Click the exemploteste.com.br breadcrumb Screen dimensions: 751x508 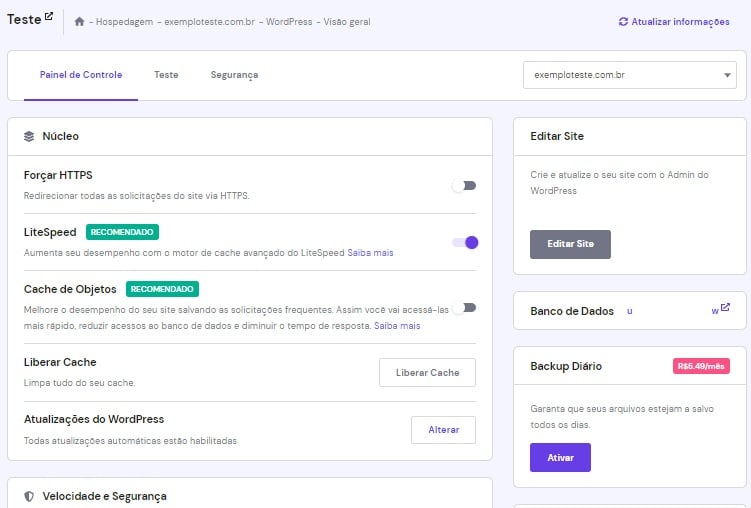point(209,22)
